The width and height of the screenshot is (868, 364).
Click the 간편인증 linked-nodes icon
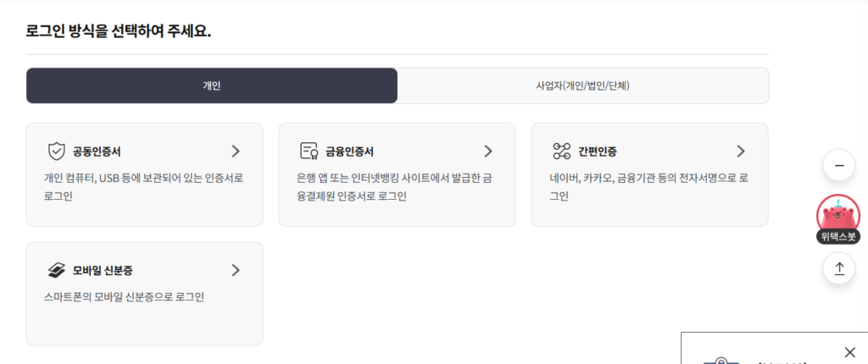pos(561,152)
